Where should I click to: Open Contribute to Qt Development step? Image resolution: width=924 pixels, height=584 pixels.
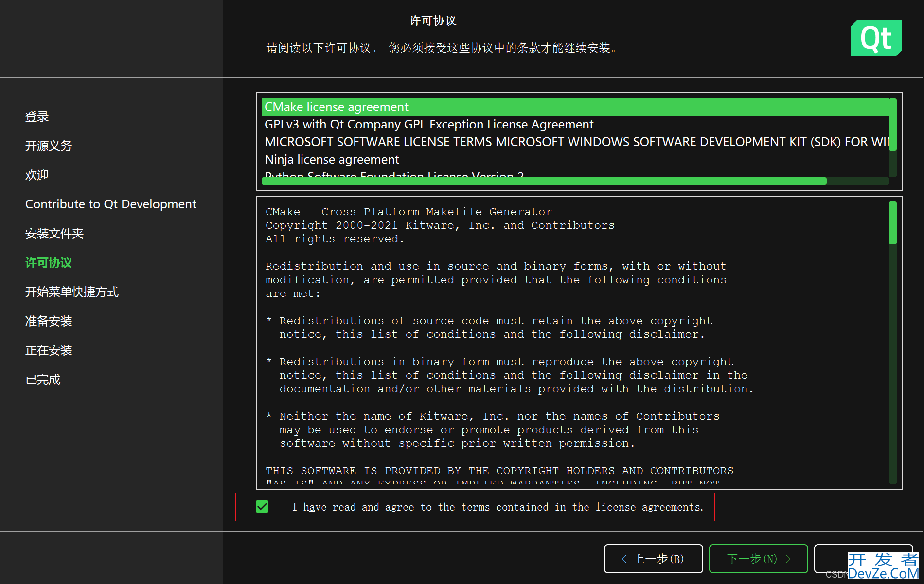[111, 204]
